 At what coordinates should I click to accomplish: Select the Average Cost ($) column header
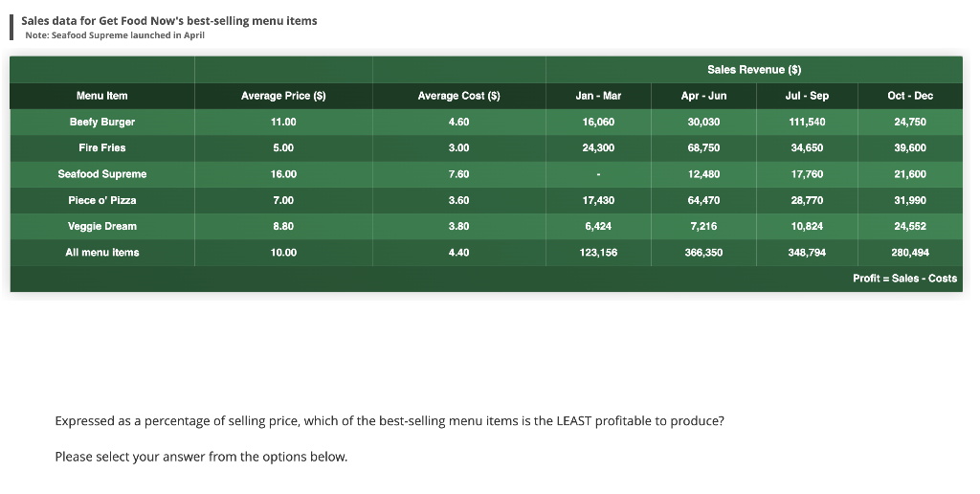(x=458, y=96)
